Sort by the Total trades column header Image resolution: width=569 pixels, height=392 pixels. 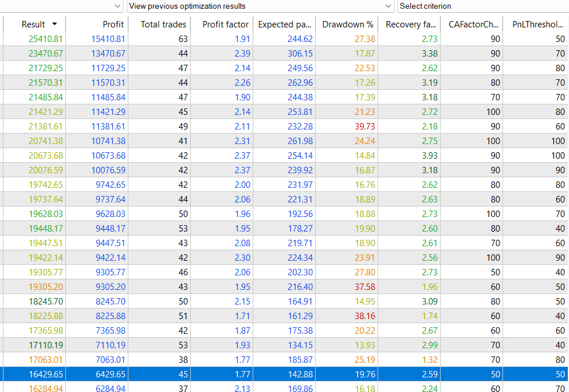163,24
